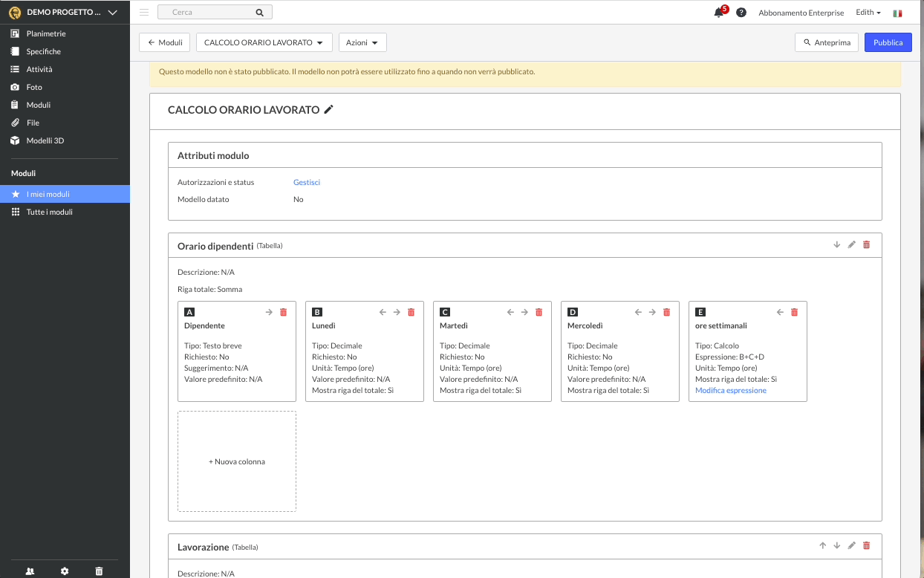Viewport: 924px width, 578px height.
Task: Edit the form title with the pencil icon
Action: point(329,109)
